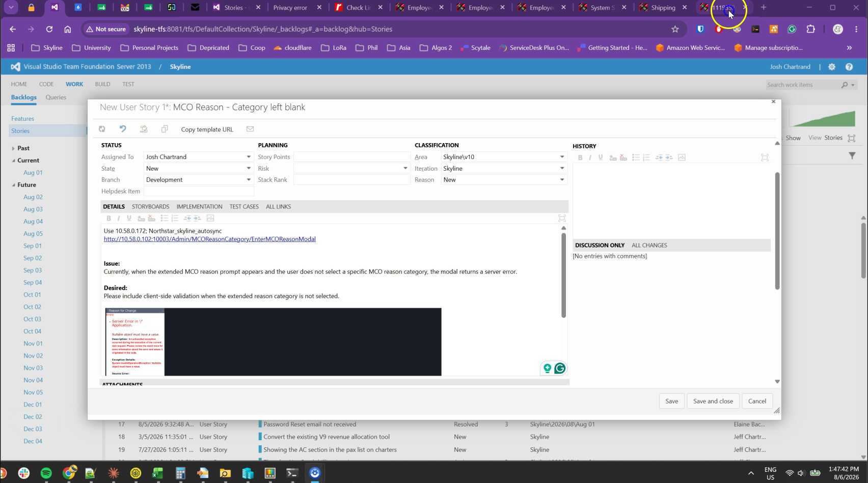This screenshot has width=868, height=483.
Task: Open the EnterMCOReasonModal hyperlink
Action: pos(210,239)
